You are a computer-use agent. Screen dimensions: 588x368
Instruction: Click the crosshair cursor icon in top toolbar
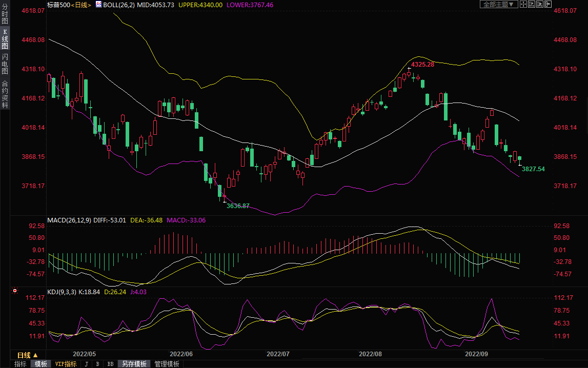coord(523,4)
